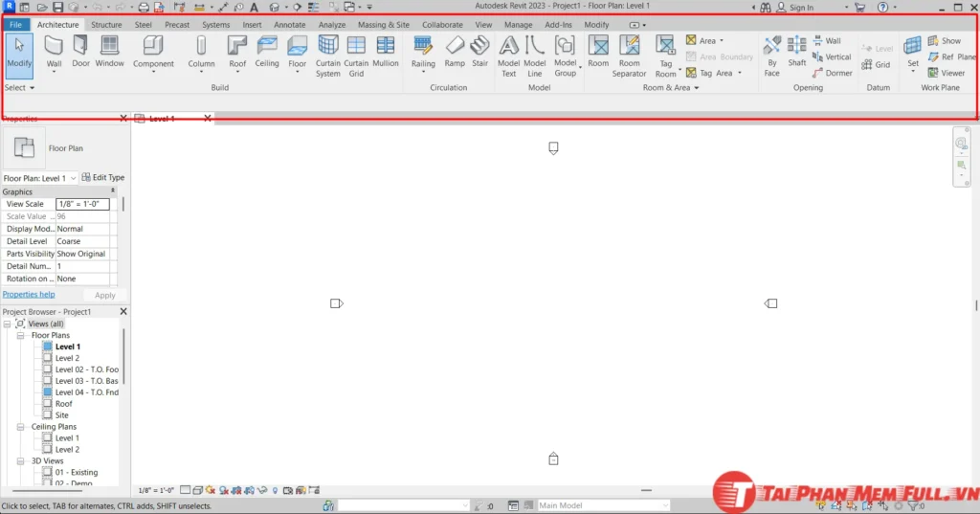Image resolution: width=980 pixels, height=514 pixels.
Task: Select the Wall tool
Action: (54, 53)
